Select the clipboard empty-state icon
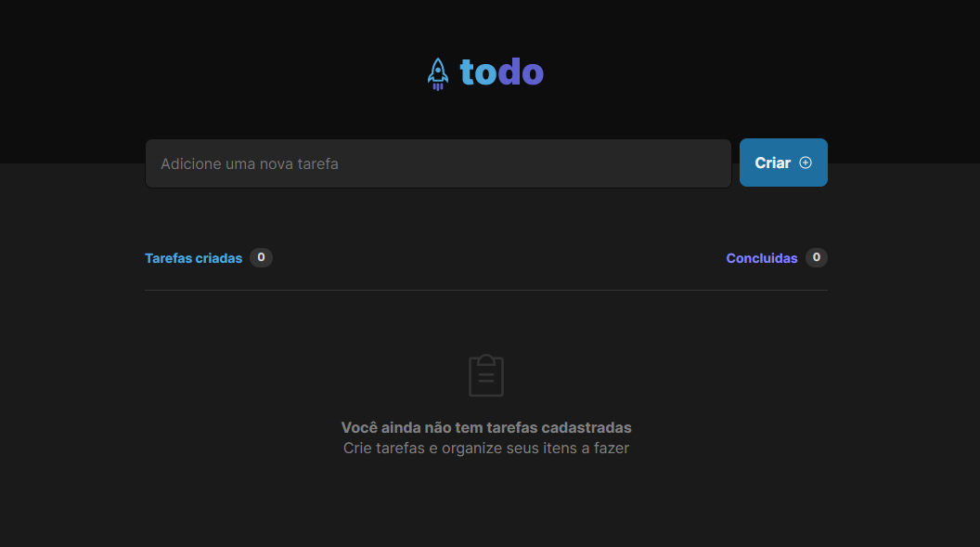980x547 pixels. tap(485, 375)
